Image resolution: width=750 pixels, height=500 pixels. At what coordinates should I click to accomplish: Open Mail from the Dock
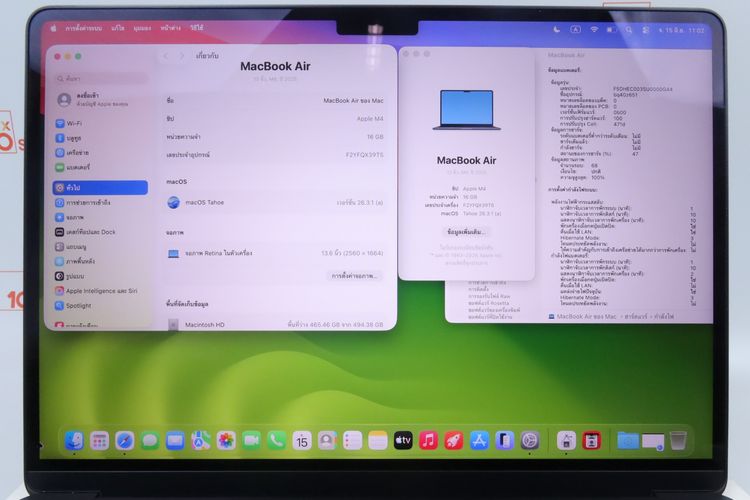(176, 441)
